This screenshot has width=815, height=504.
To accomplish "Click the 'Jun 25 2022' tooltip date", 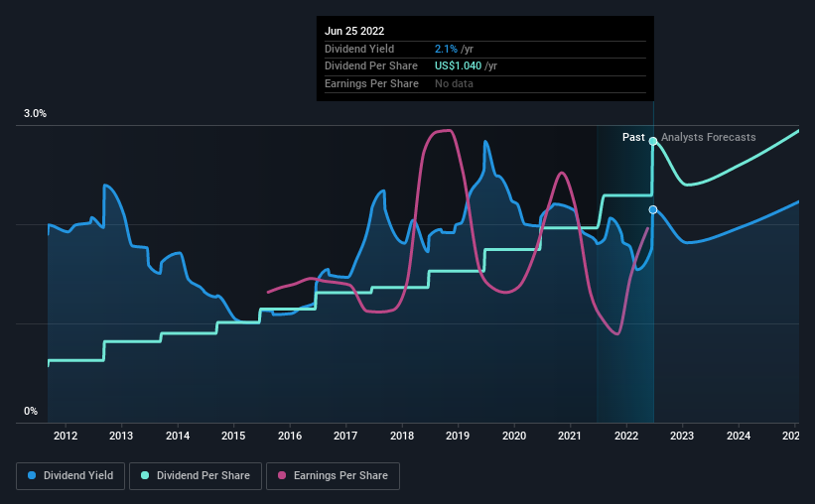I will [x=354, y=31].
